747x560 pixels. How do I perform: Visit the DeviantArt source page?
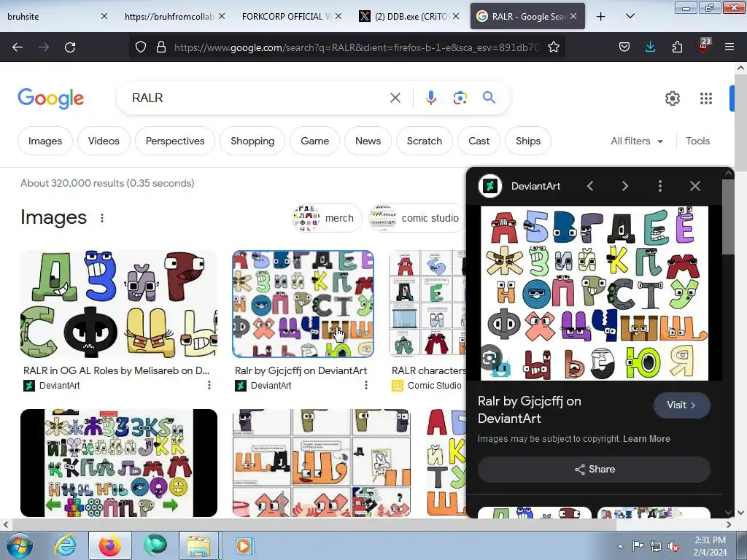point(681,405)
